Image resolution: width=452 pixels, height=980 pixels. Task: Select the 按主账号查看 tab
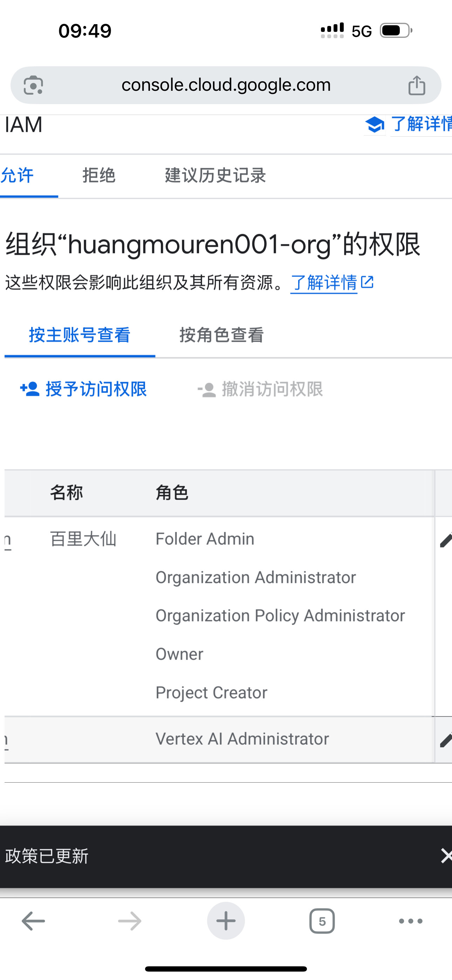tap(80, 335)
